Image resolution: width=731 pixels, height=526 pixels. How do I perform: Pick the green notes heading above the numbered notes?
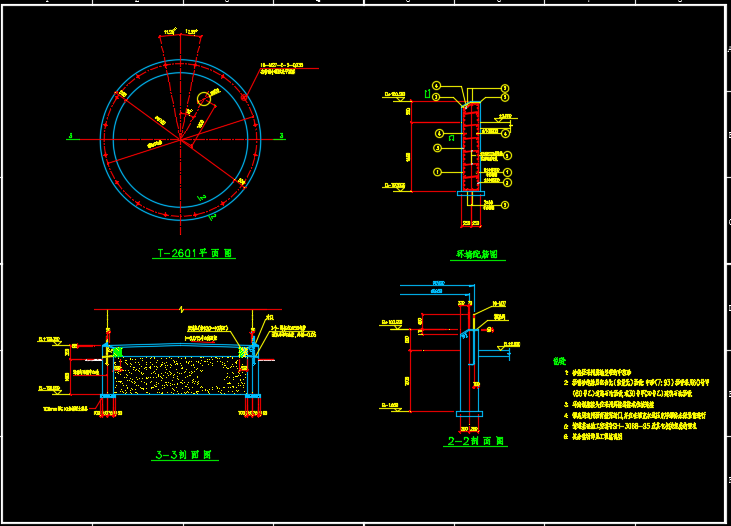(559, 361)
